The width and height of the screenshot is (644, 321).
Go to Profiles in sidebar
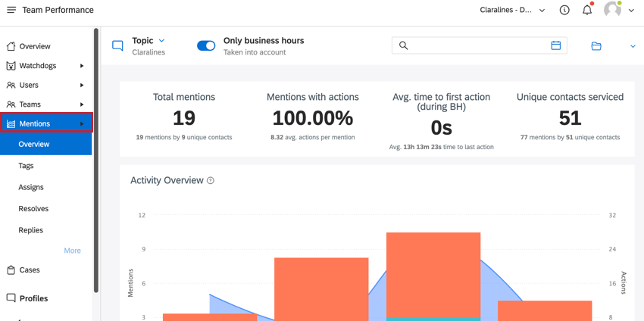[x=33, y=298]
